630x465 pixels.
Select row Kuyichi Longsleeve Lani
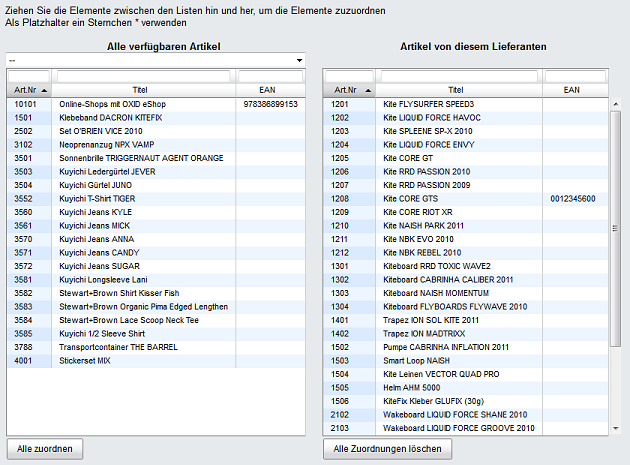tap(156, 280)
